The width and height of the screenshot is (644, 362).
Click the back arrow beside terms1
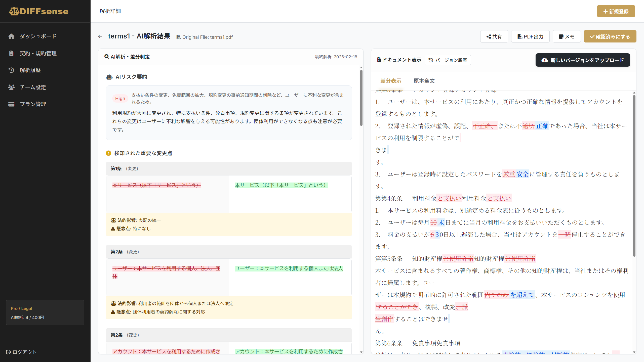tap(100, 36)
